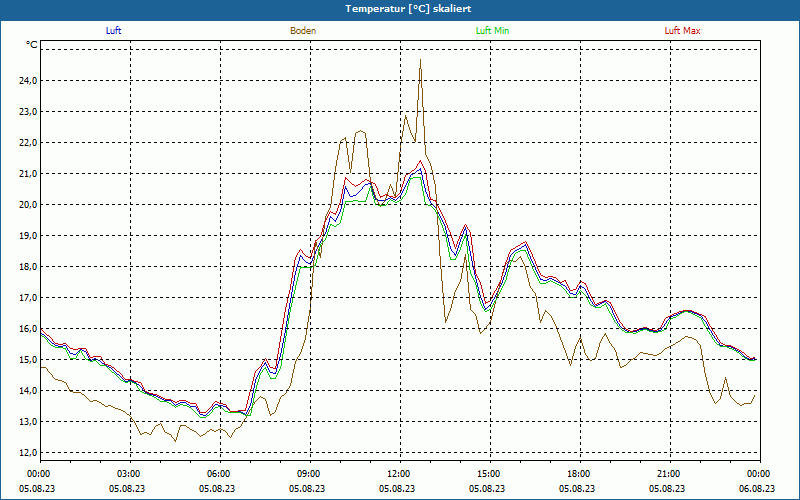Image resolution: width=800 pixels, height=500 pixels.
Task: Click the 06.08.23 date label
Action: [x=757, y=488]
